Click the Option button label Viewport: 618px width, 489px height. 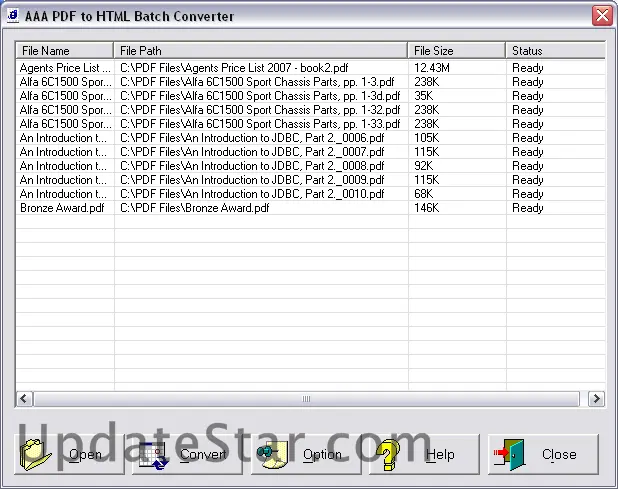click(322, 454)
